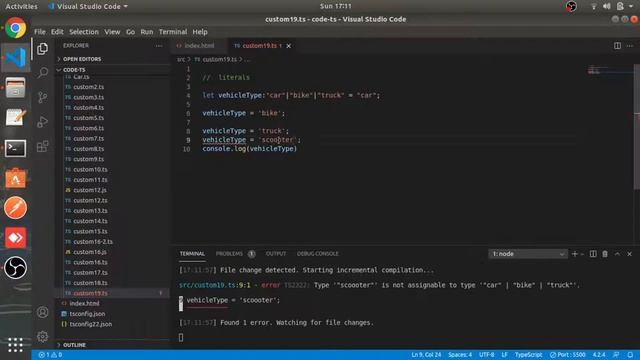Click TypeScript version 4.2.4 in status bar

(x=599, y=355)
